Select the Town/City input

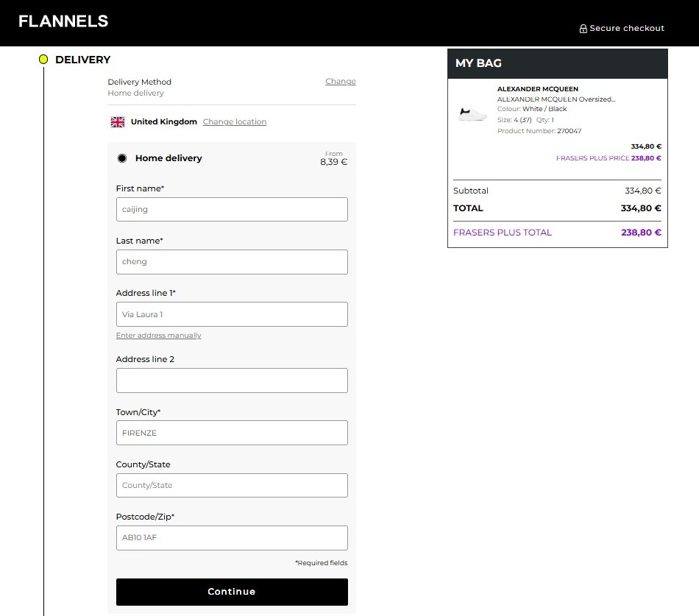pyautogui.click(x=232, y=433)
